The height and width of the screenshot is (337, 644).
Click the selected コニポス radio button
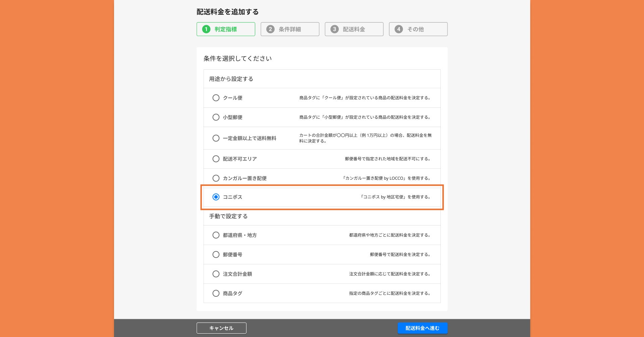[216, 197]
